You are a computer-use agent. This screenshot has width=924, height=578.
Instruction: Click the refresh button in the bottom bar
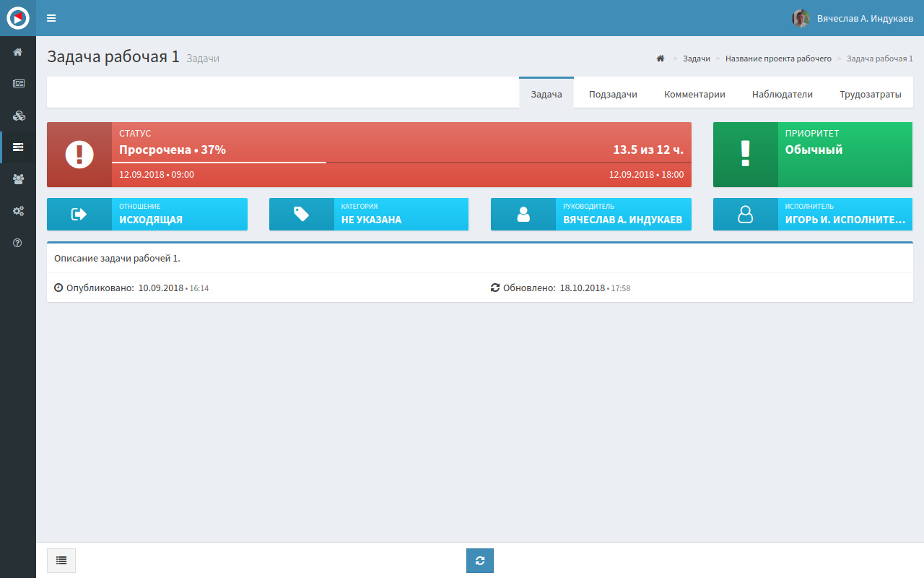coord(480,561)
